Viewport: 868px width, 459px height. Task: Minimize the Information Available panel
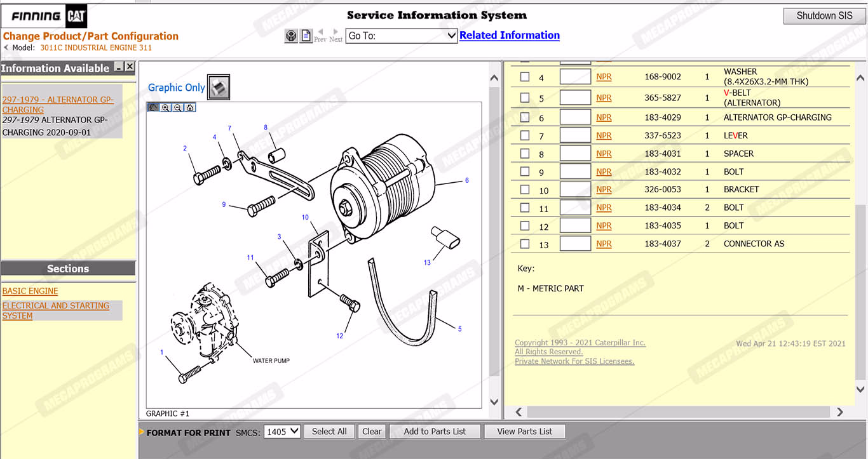pyautogui.click(x=119, y=67)
